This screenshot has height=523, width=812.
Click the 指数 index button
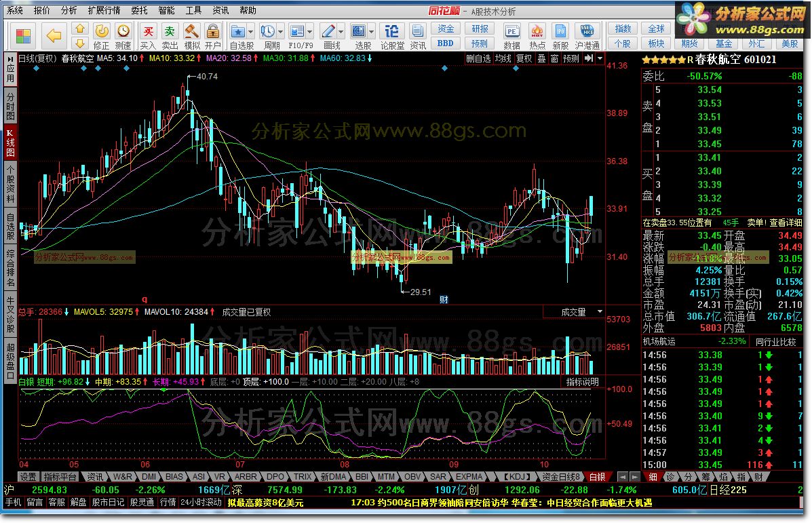coord(623,28)
